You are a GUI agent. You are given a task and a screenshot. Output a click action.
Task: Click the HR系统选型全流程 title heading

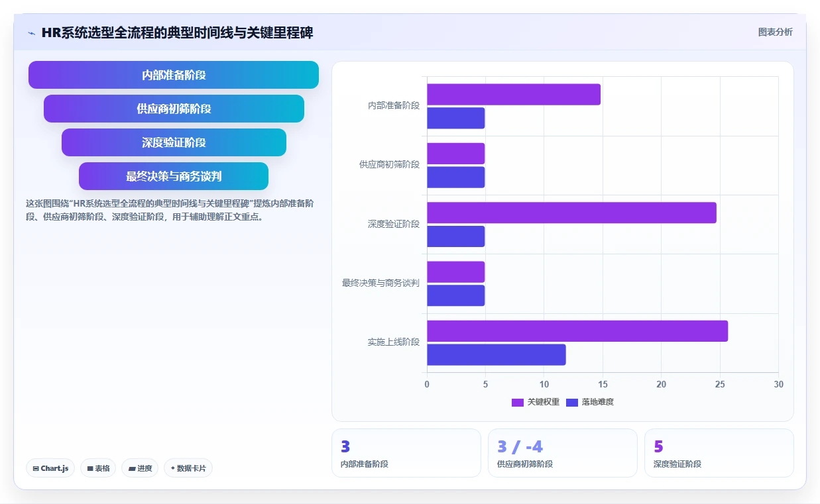point(178,33)
